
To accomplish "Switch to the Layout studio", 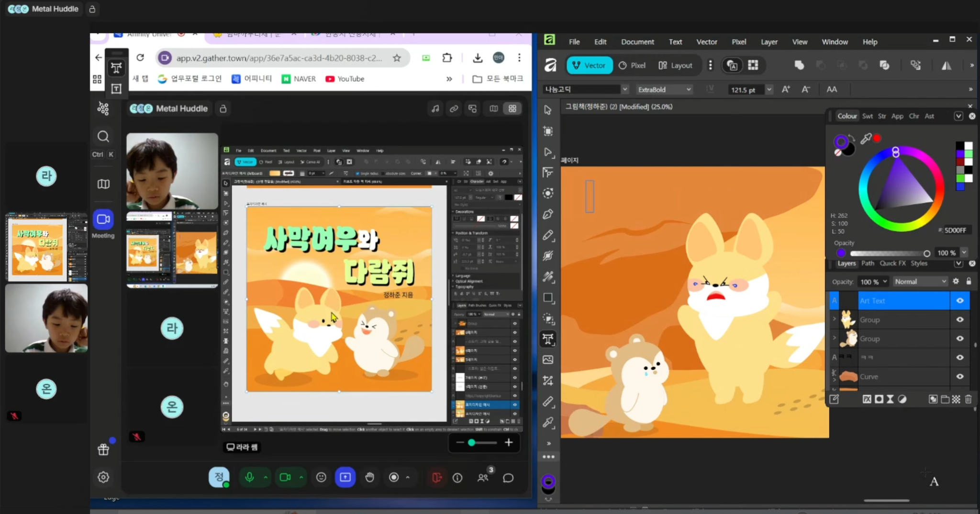I will coord(675,66).
